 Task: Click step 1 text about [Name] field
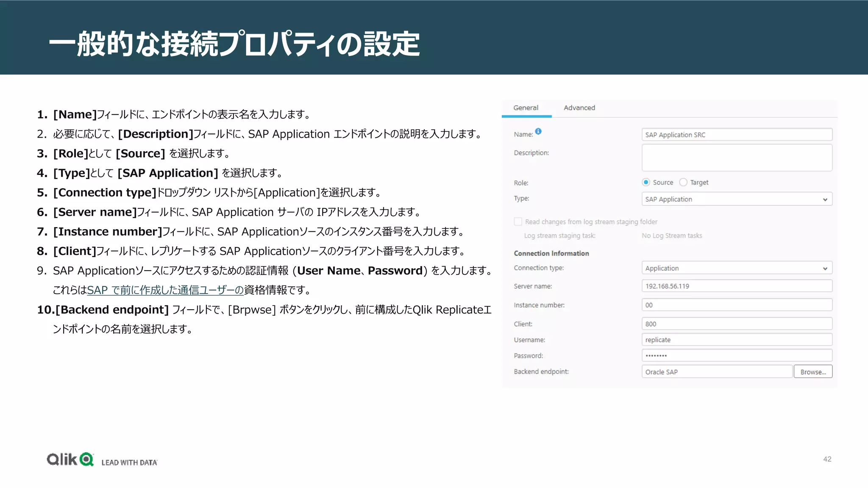[x=175, y=114]
